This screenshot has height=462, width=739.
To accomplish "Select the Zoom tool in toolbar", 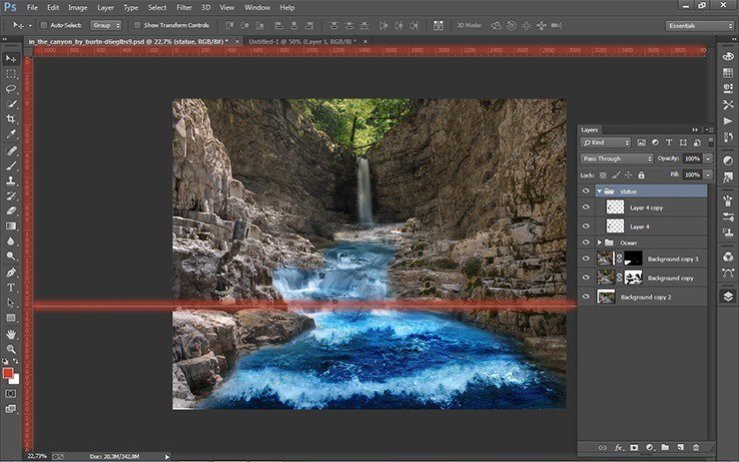I will click(11, 348).
